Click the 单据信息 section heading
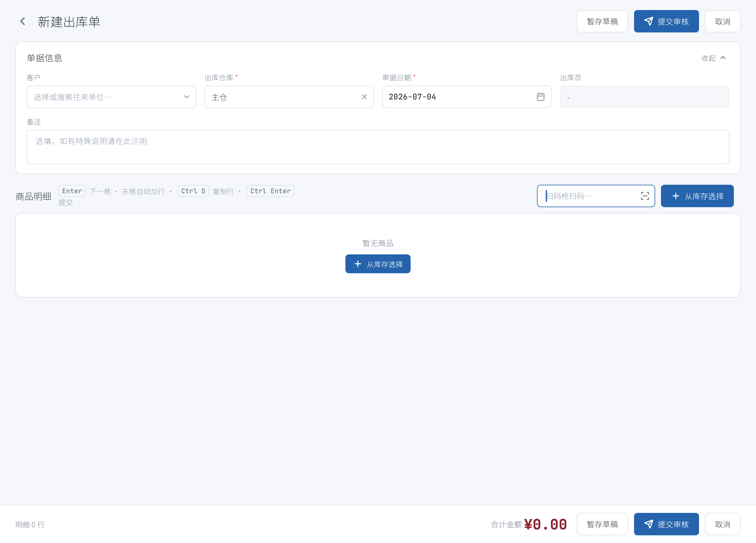756x543 pixels. point(45,58)
